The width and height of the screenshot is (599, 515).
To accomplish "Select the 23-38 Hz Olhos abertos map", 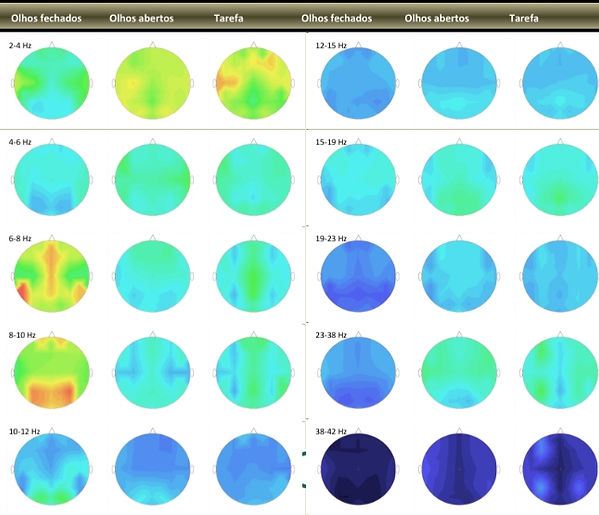I will 459,372.
